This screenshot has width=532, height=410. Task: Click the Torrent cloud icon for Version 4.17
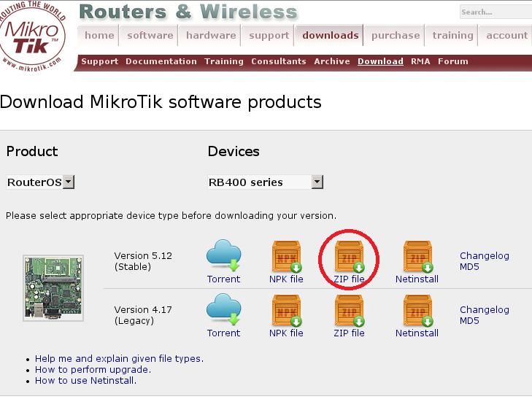[223, 309]
